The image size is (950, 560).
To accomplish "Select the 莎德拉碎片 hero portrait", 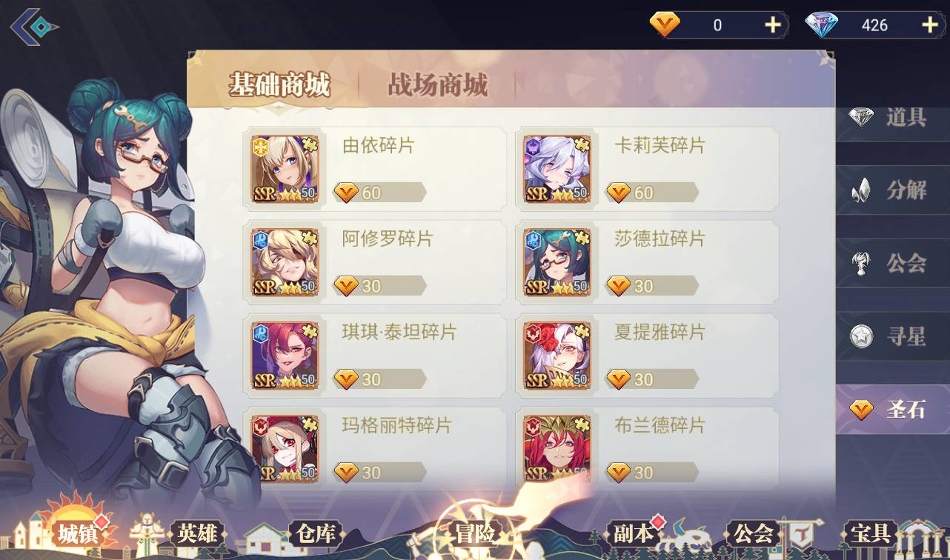I will click(x=558, y=262).
